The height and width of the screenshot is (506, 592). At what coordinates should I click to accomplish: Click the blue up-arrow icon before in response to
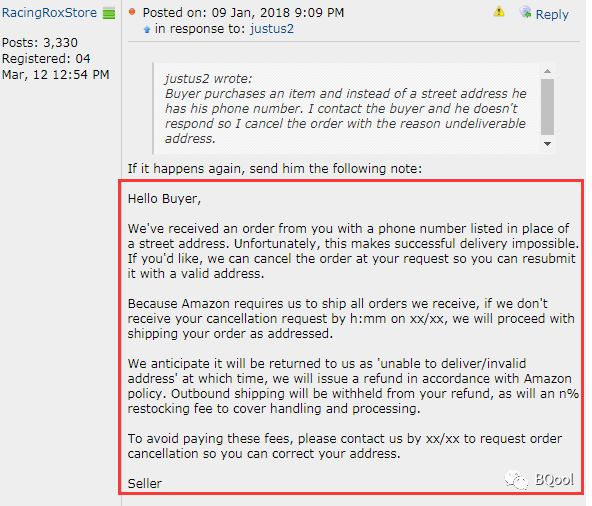[147, 29]
